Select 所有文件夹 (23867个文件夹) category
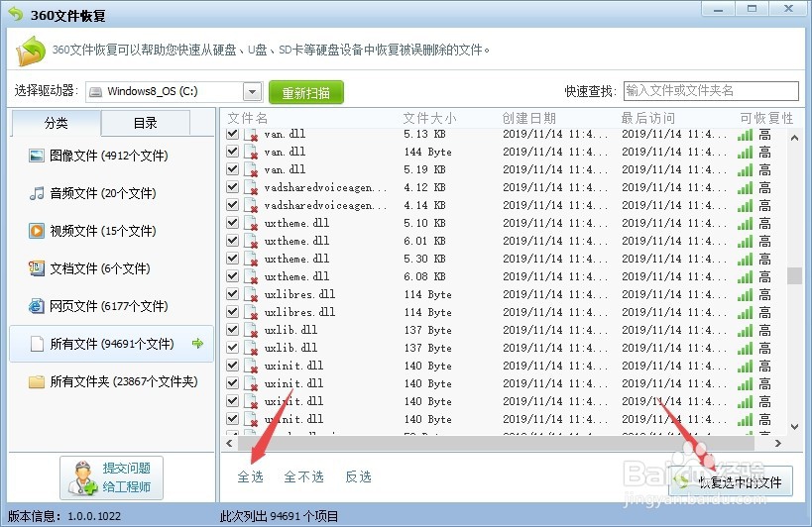812x527 pixels. pyautogui.click(x=111, y=381)
